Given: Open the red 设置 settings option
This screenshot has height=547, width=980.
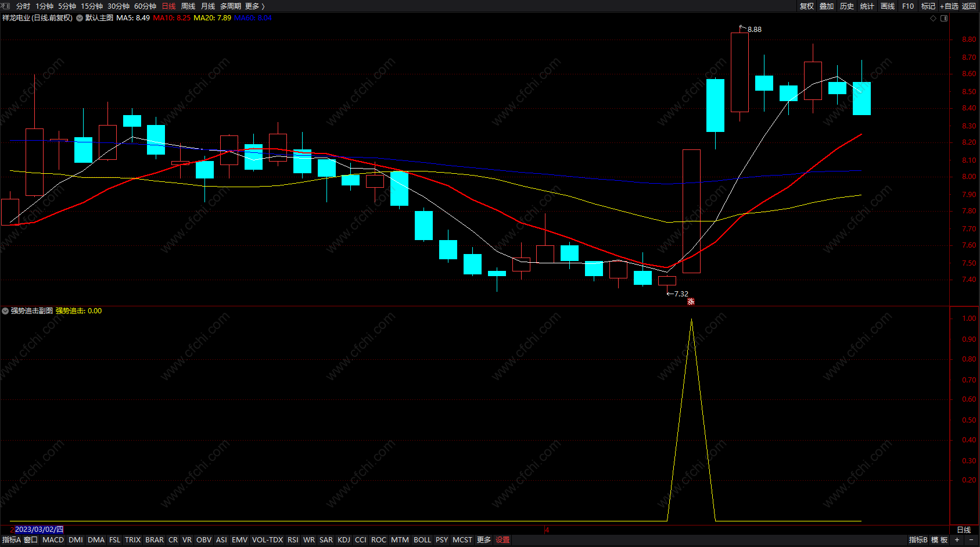Looking at the screenshot, I should pos(502,539).
